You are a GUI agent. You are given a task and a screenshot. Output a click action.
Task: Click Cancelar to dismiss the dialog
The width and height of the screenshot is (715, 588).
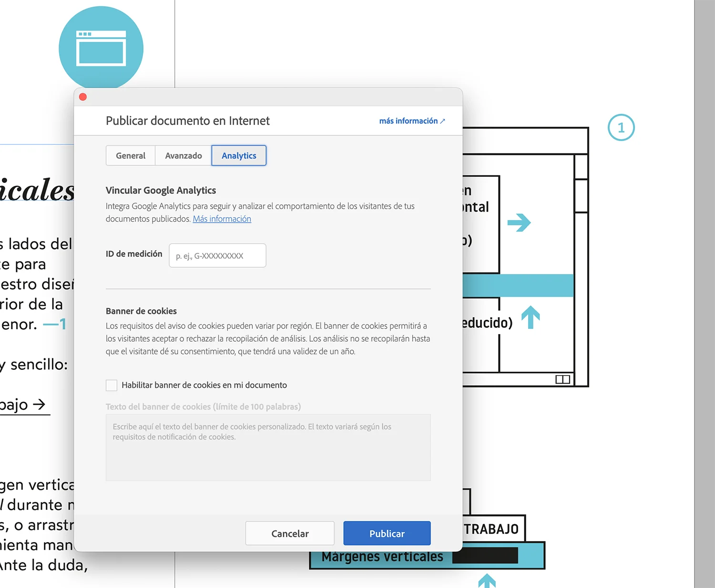click(289, 533)
